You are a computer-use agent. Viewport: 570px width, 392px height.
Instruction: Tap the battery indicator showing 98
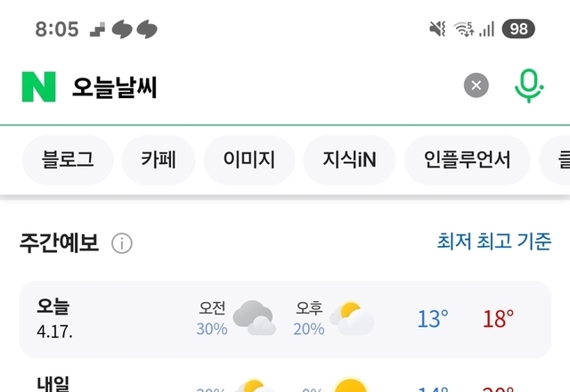pos(518,29)
